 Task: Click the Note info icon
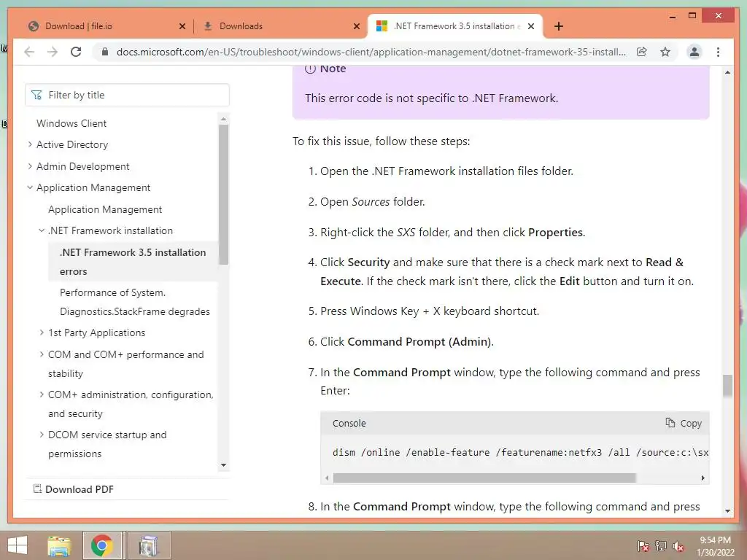(310, 69)
